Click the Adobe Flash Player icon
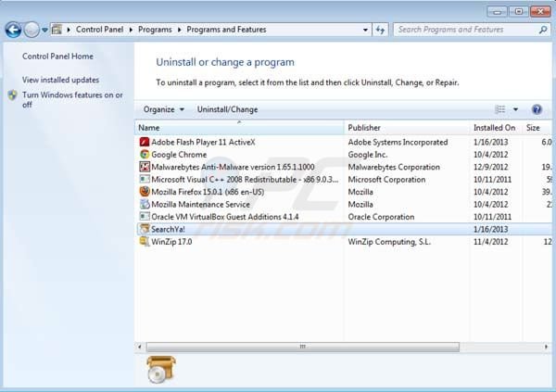Screen dimensions: 556x392 click(145, 143)
